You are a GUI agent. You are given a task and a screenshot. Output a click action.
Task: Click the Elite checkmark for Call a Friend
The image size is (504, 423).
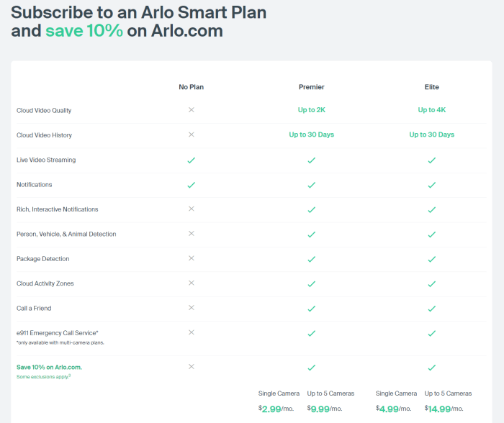click(432, 309)
